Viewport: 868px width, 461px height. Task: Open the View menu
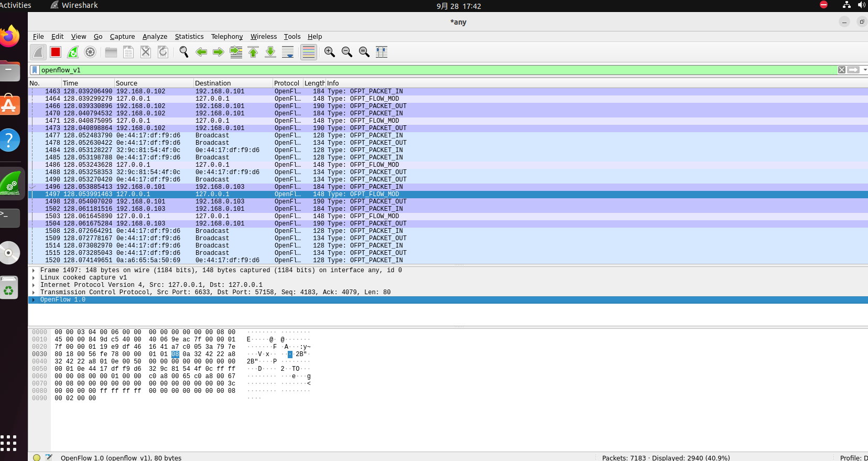(x=79, y=37)
